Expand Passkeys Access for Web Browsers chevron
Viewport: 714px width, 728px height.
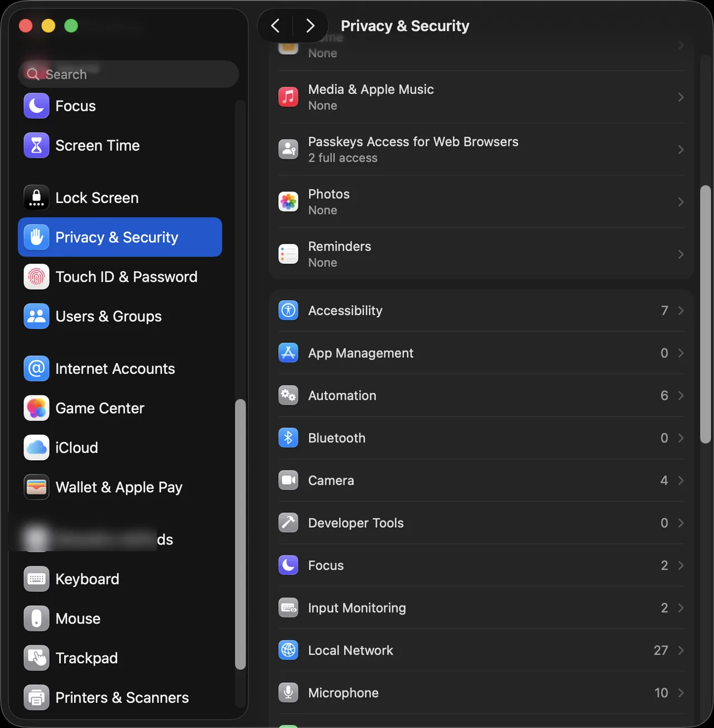coord(681,150)
